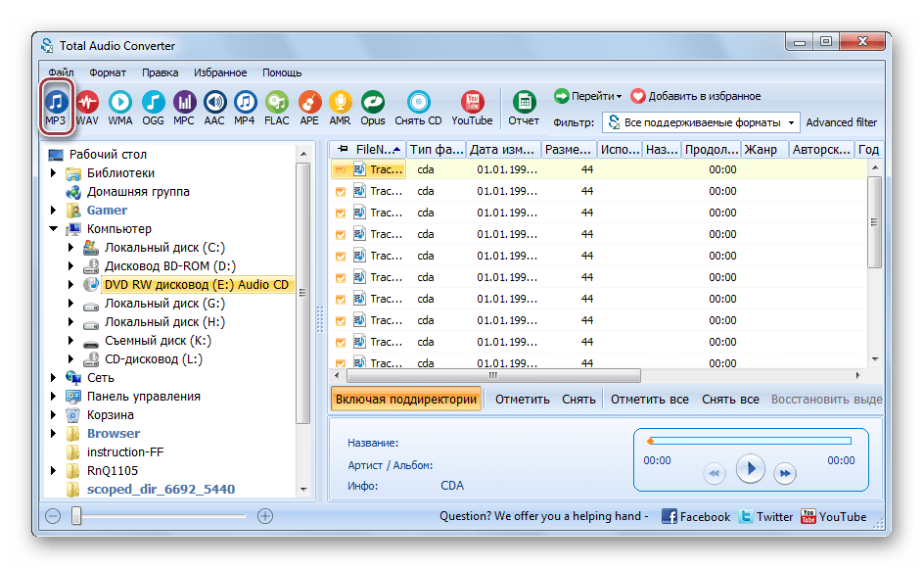The image size is (924, 569).
Task: Select the MP3 format icon
Action: tap(56, 107)
